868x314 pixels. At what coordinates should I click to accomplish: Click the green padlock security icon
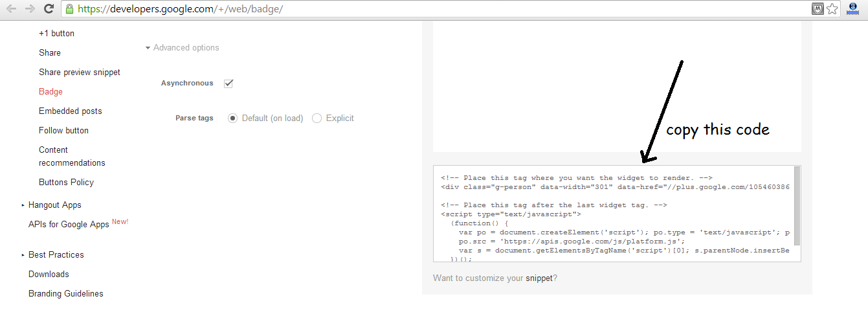[x=69, y=9]
